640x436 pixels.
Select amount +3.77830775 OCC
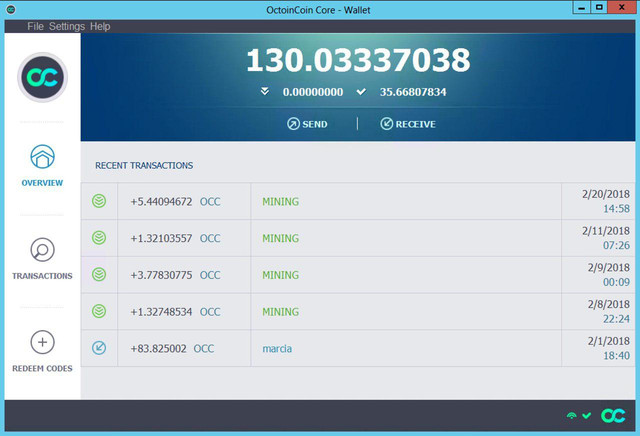[176, 275]
